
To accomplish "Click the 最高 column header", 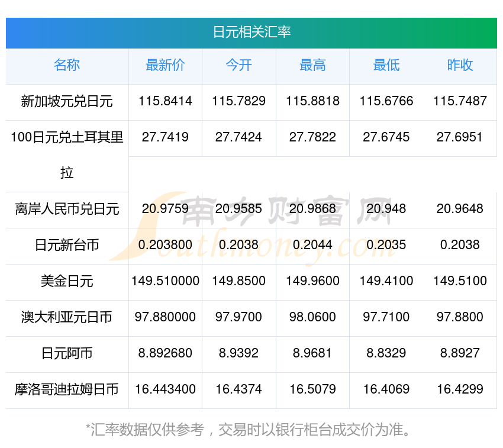I will (x=312, y=65).
